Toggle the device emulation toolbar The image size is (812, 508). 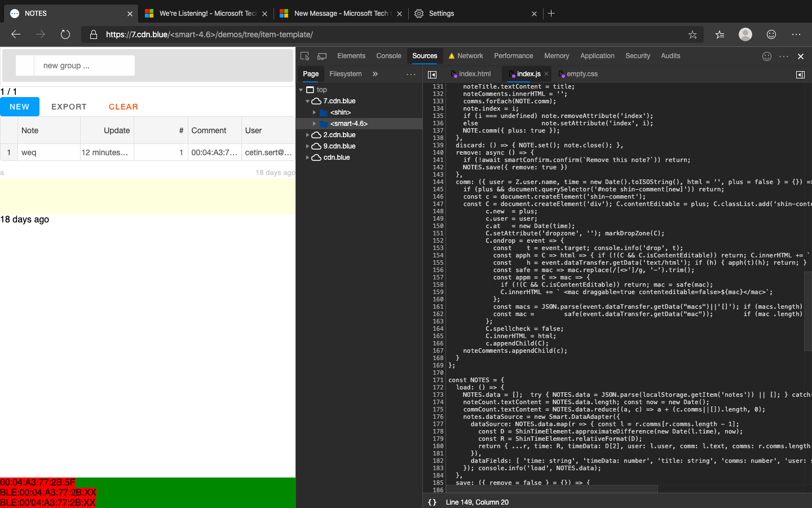(321, 56)
